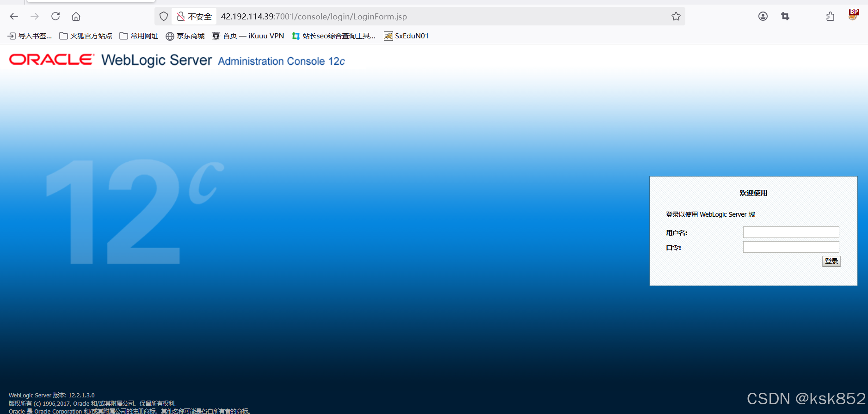Click the 登录以使用 WebLogic Server 域 text

(x=710, y=214)
